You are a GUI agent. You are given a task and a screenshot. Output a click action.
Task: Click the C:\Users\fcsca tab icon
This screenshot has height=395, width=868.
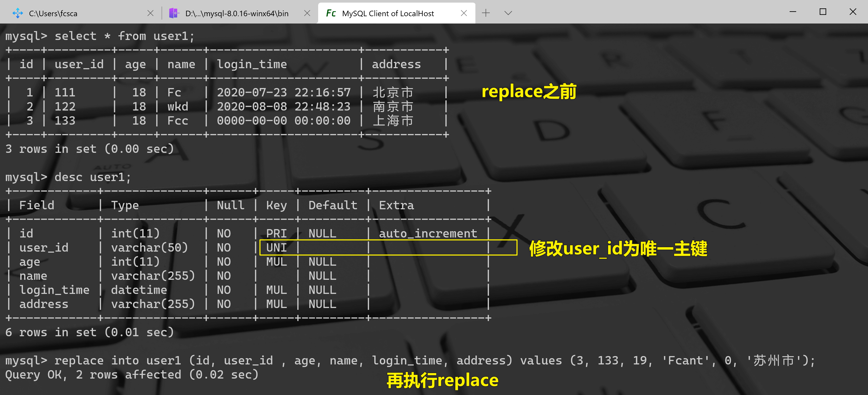(x=18, y=14)
